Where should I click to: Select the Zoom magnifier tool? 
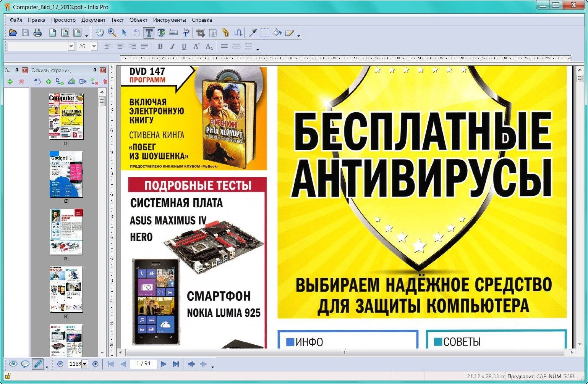coord(112,33)
